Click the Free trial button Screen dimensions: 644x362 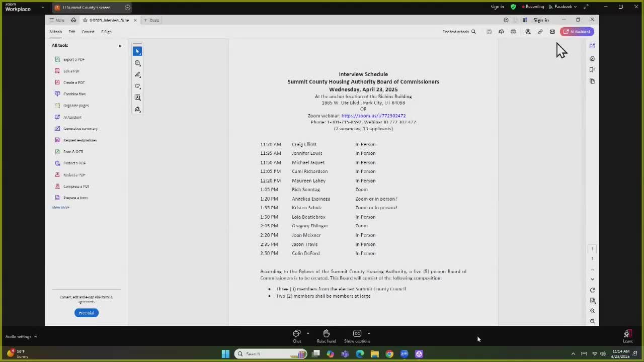coord(86,313)
